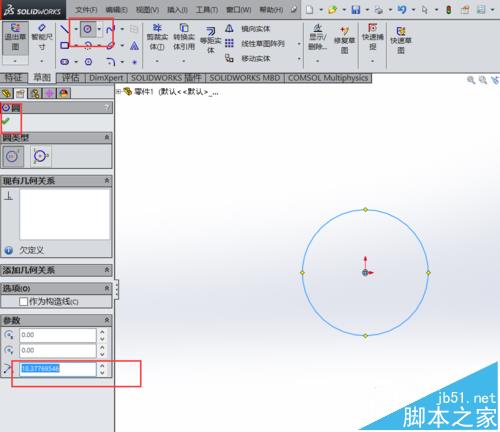Image resolution: width=500 pixels, height=432 pixels.
Task: Click Mirror Entities (镜向实体) tool
Action: click(248, 29)
